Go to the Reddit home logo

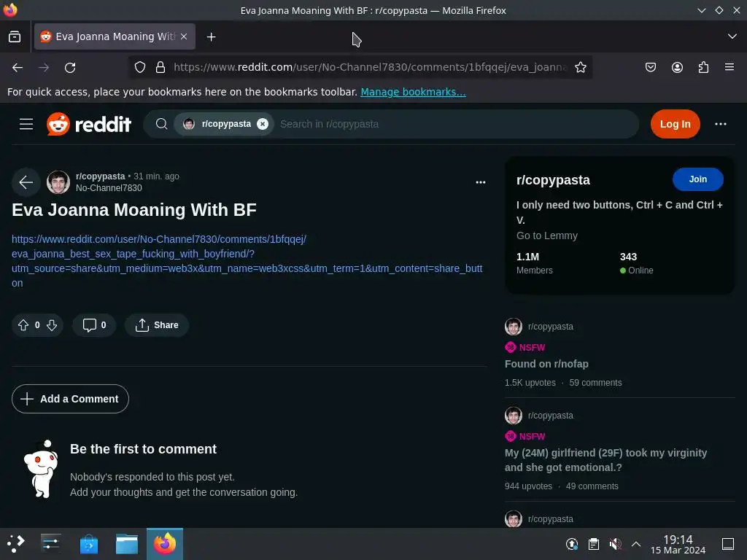(x=89, y=124)
